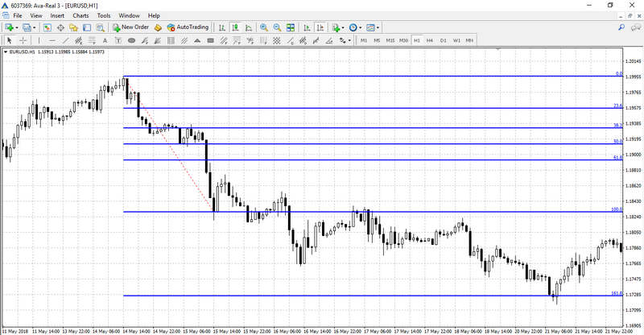Viewport: 644px width, 335px height.
Task: Select the Crosshair tool
Action: (23, 40)
